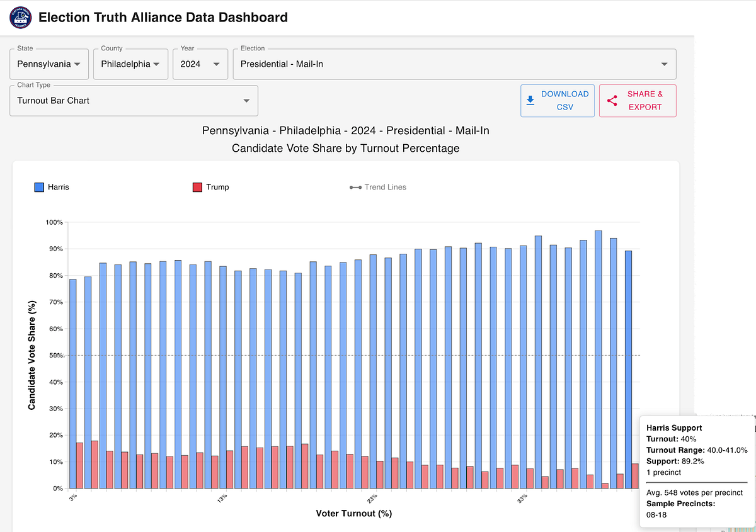Viewport: 756px width, 532px height.
Task: Open the Year dropdown showing 2024
Action: (200, 64)
